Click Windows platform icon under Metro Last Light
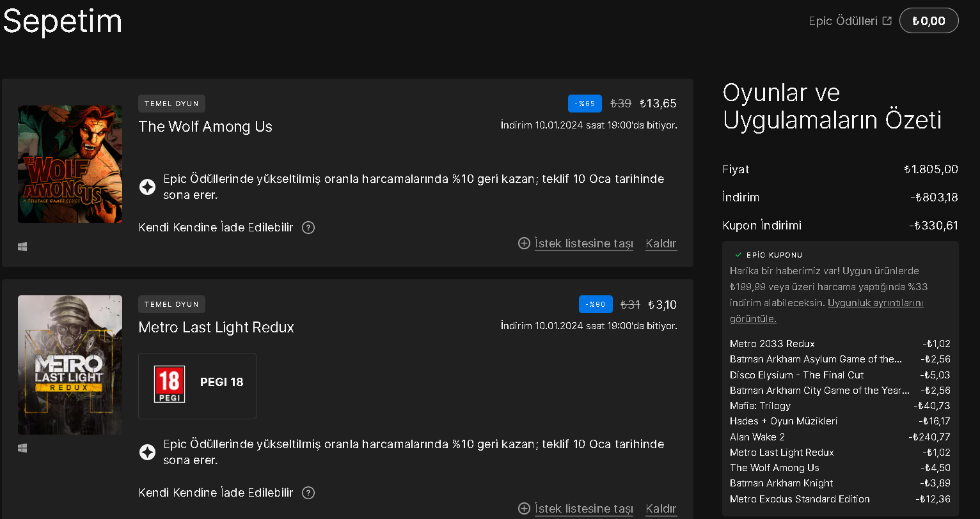This screenshot has height=519, width=980. (x=22, y=448)
